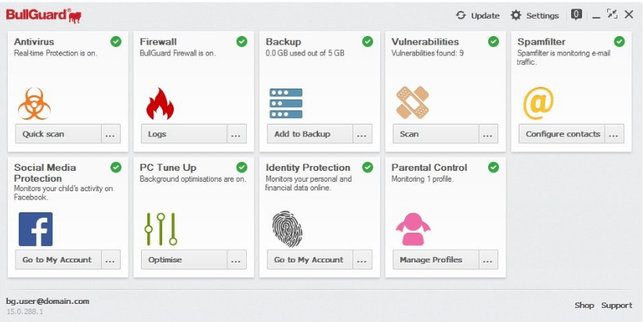Image resolution: width=644 pixels, height=322 pixels.
Task: Click Update in the top bar
Action: click(478, 16)
